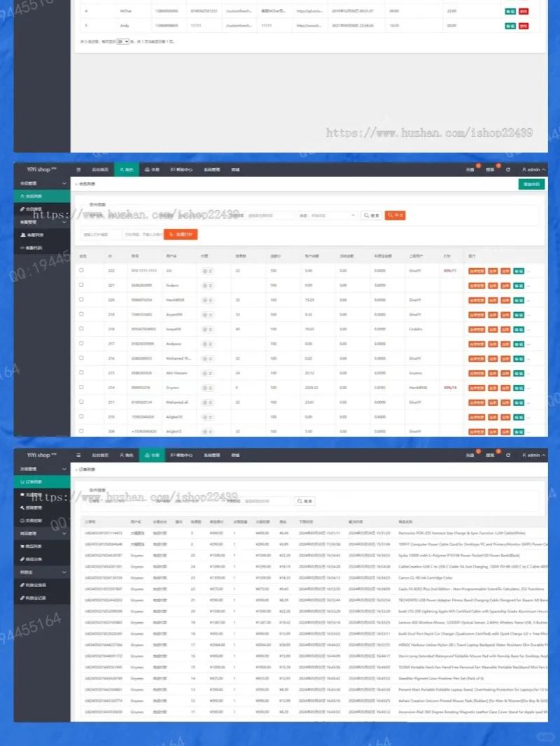Open code-bracket icon sidebar item in member panel
This screenshot has width=560, height=746.
(x=42, y=248)
